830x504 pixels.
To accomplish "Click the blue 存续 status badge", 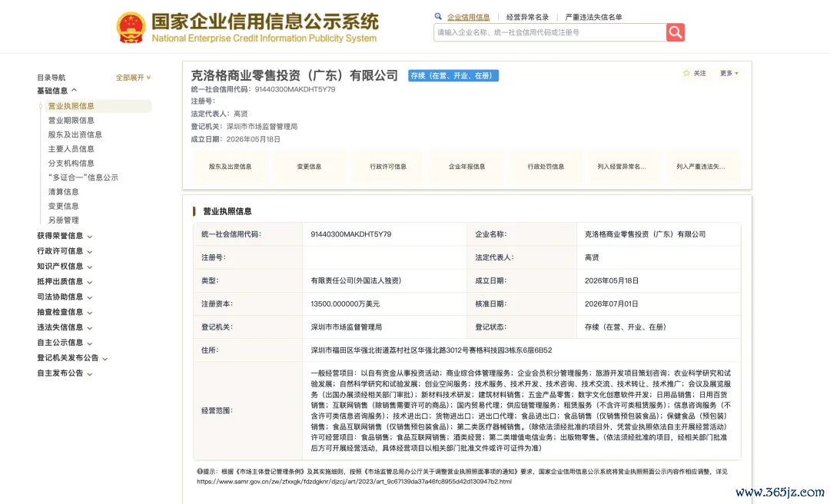I will coord(453,76).
